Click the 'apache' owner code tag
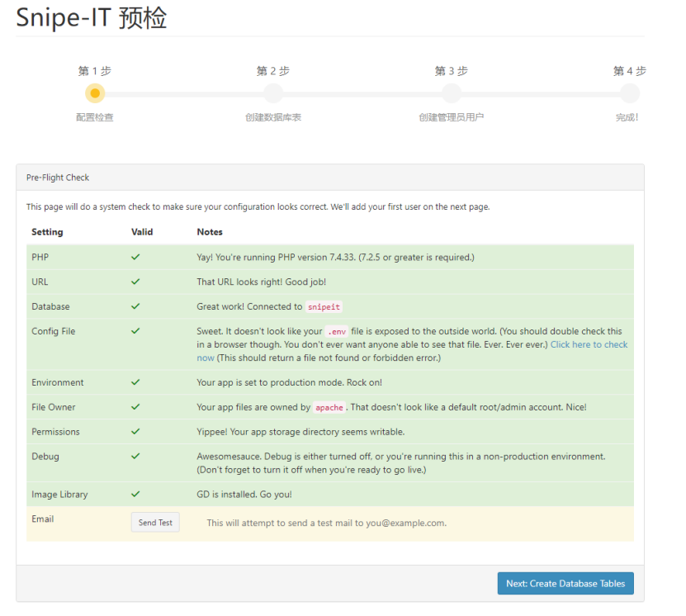The width and height of the screenshot is (686, 616). pyautogui.click(x=329, y=407)
